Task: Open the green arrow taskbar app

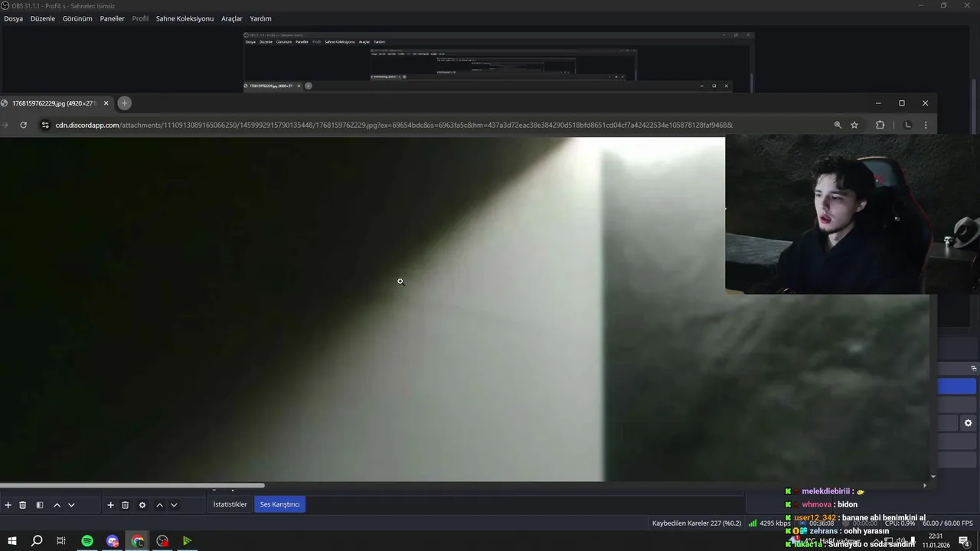Action: pos(187,541)
